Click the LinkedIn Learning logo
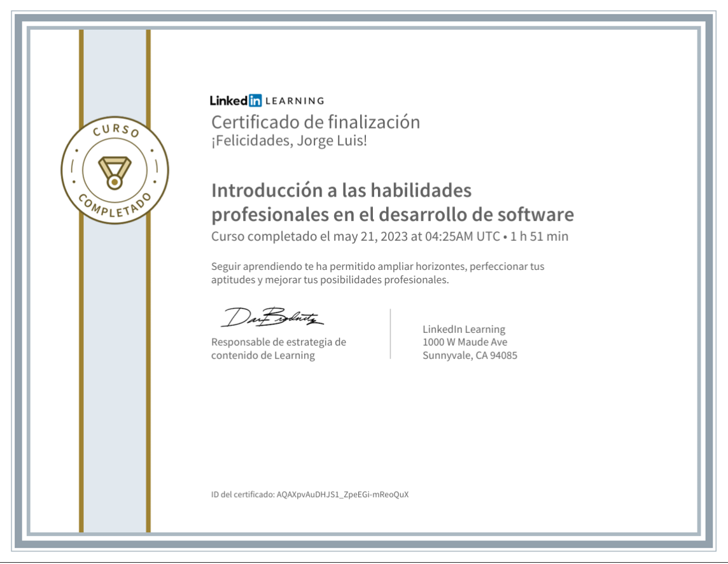728x564 pixels. pyautogui.click(x=267, y=101)
